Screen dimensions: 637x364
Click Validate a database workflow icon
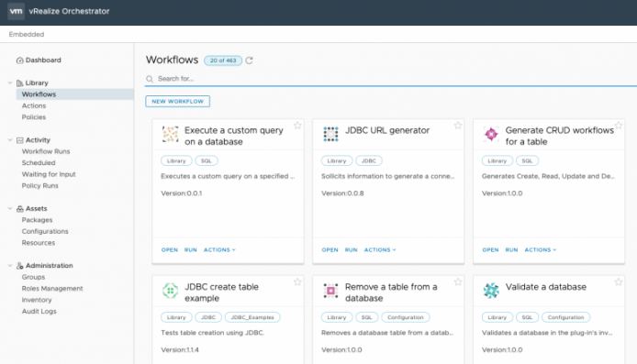pyautogui.click(x=491, y=291)
